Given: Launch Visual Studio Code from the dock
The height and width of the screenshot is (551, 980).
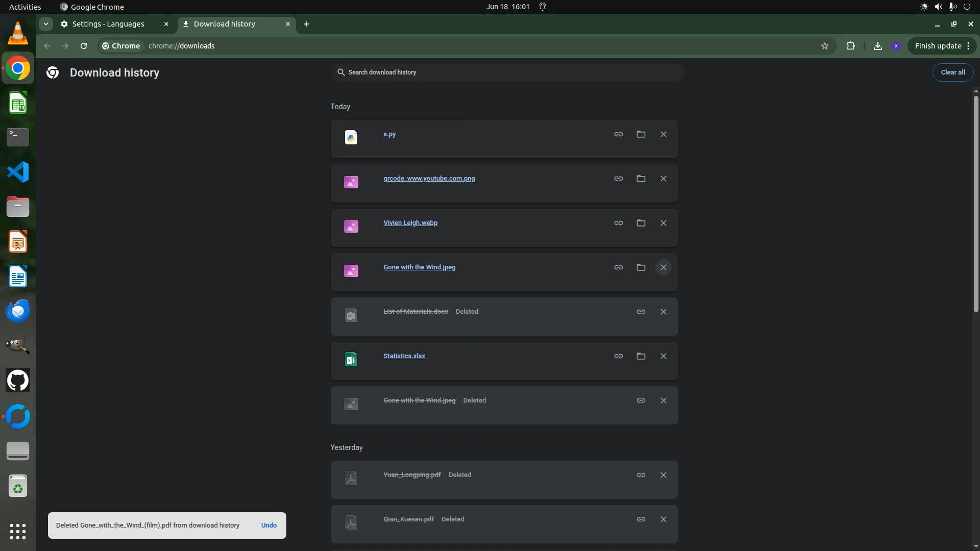Looking at the screenshot, I should (x=18, y=172).
